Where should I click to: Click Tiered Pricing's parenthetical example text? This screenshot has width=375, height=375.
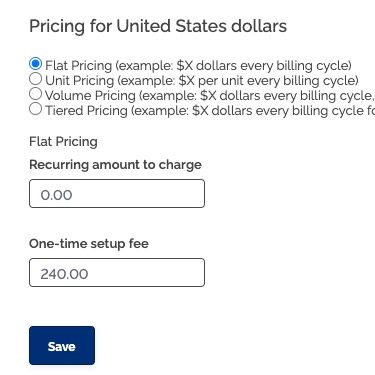[x=253, y=111]
